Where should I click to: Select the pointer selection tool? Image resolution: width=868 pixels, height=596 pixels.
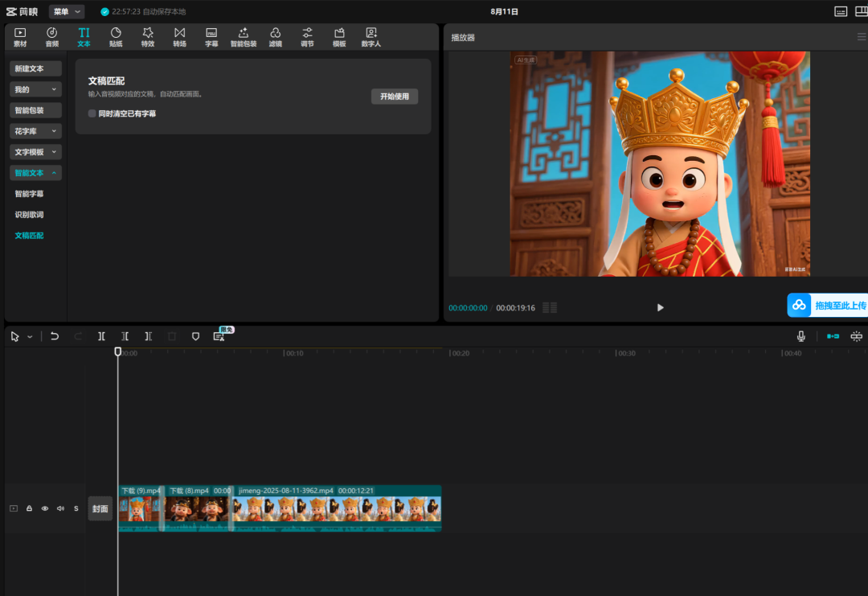15,336
